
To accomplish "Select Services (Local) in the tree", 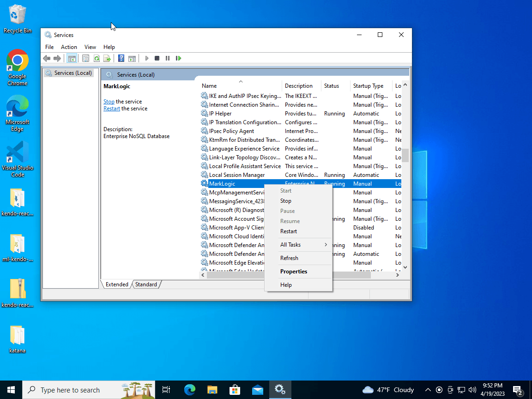I will click(x=73, y=73).
